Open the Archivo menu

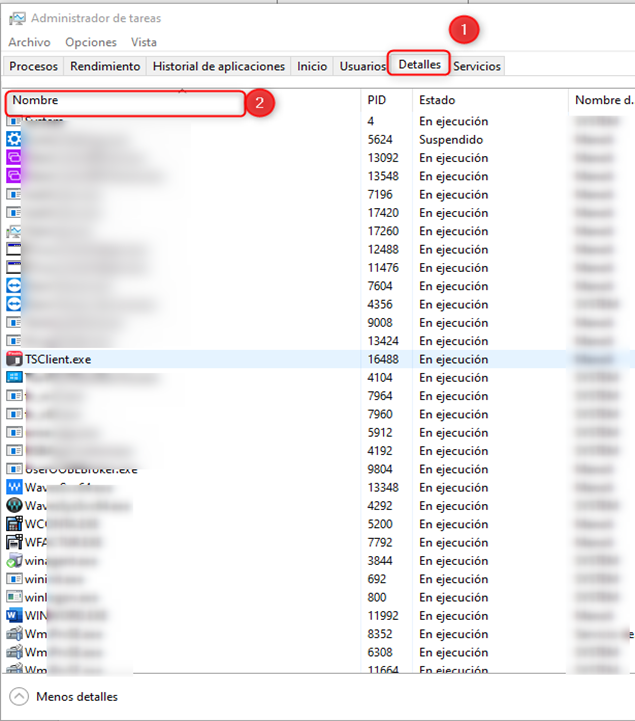pyautogui.click(x=29, y=42)
